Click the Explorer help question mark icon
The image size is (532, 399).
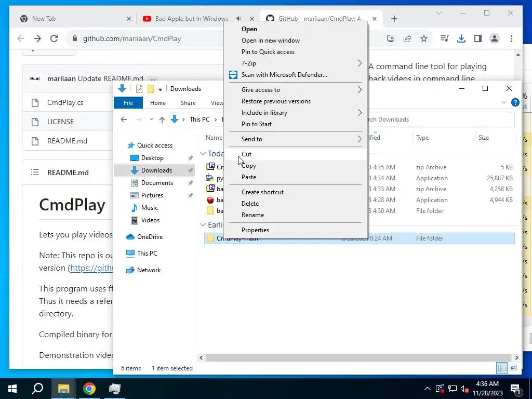pos(515,102)
